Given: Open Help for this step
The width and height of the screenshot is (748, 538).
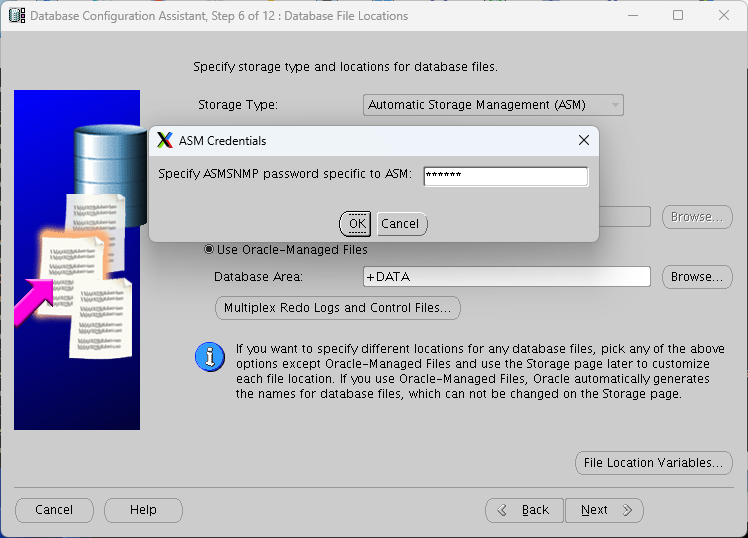Looking at the screenshot, I should click(143, 510).
